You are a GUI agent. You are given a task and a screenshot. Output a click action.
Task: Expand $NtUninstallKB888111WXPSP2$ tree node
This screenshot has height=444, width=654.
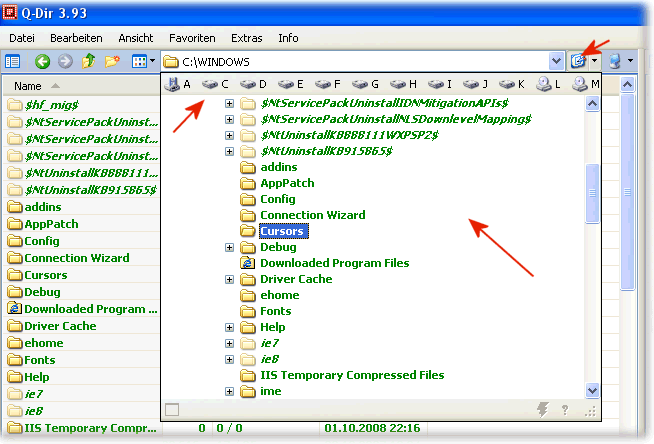tap(229, 135)
